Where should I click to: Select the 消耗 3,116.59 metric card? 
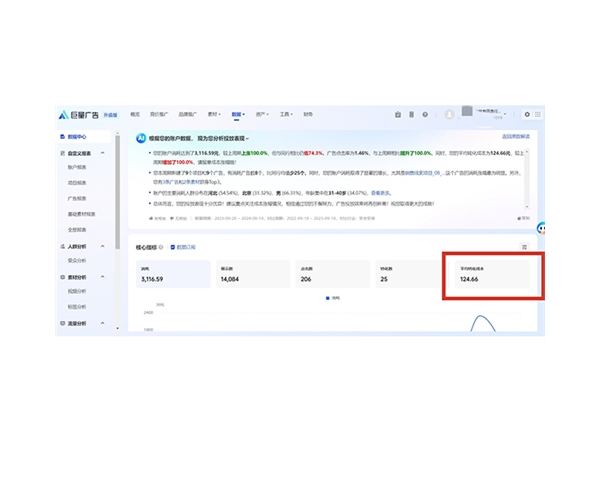(x=173, y=274)
